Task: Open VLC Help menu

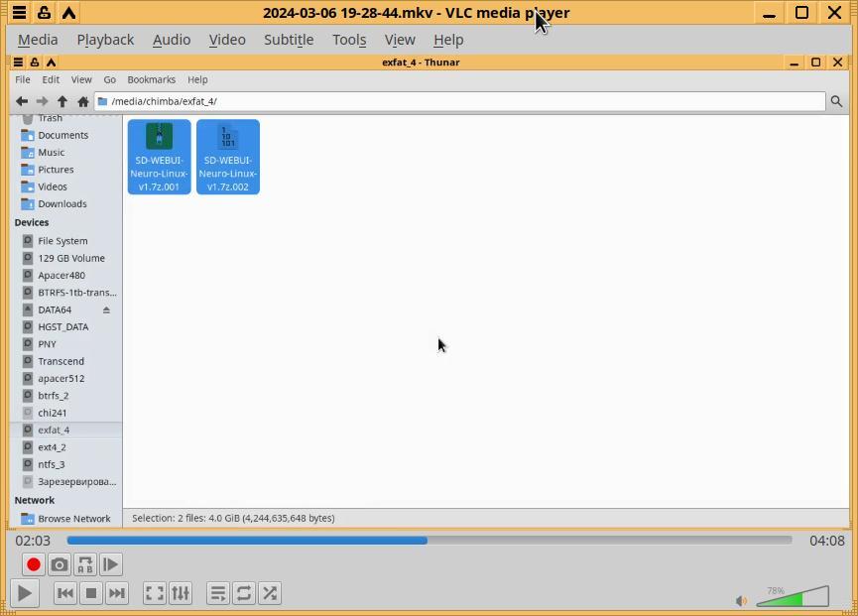Action: (448, 40)
